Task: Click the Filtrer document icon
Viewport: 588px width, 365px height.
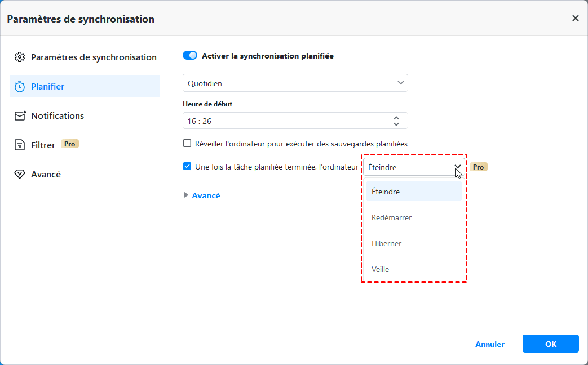Action: point(20,145)
